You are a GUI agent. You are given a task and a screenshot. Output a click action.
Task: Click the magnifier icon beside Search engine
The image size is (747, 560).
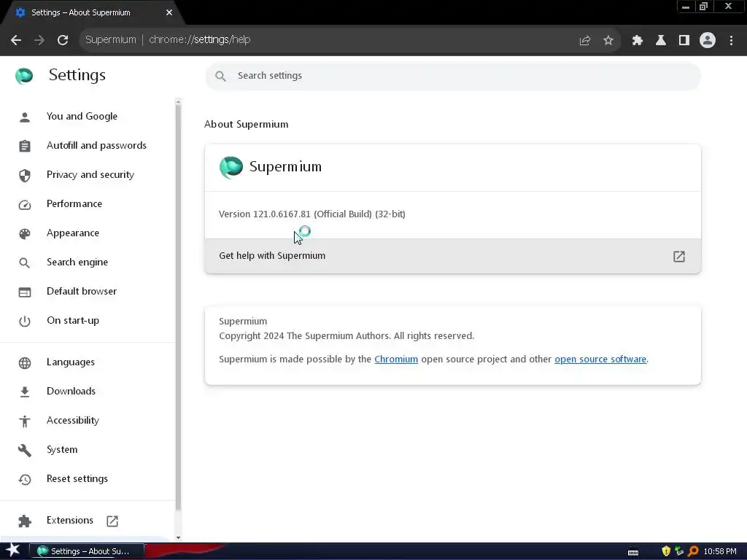pyautogui.click(x=25, y=262)
